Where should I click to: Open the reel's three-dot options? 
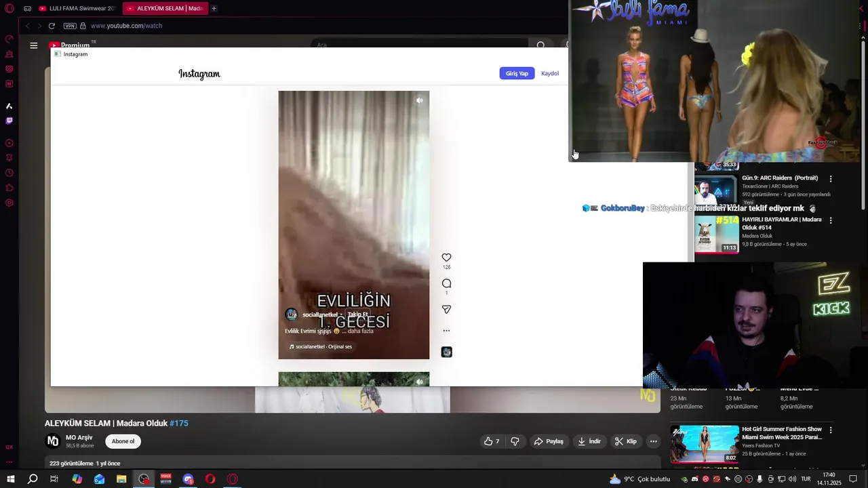click(446, 331)
